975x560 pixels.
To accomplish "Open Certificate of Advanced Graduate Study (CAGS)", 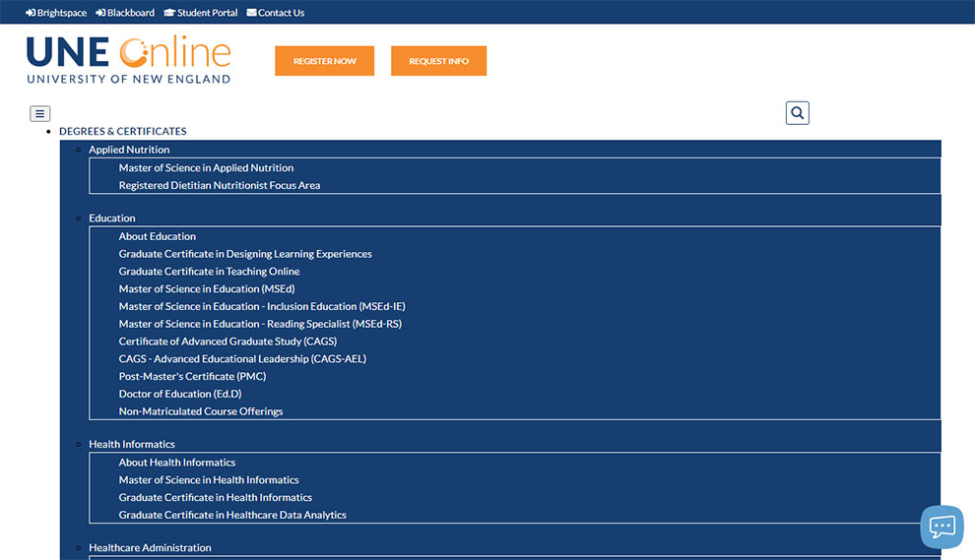I will click(x=227, y=341).
